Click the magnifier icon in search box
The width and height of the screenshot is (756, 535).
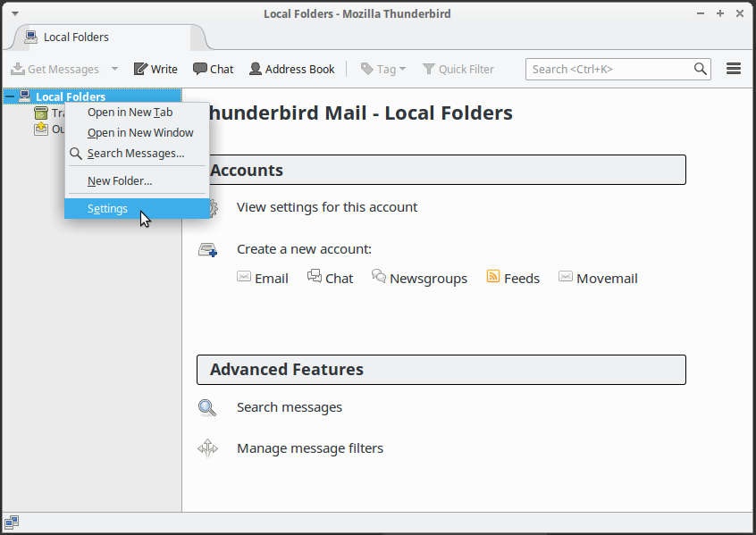701,69
